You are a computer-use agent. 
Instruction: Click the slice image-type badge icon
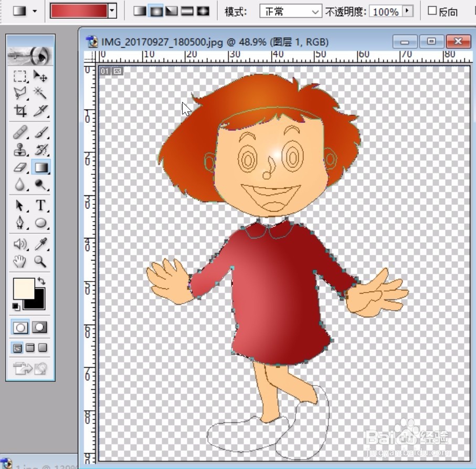pyautogui.click(x=117, y=71)
